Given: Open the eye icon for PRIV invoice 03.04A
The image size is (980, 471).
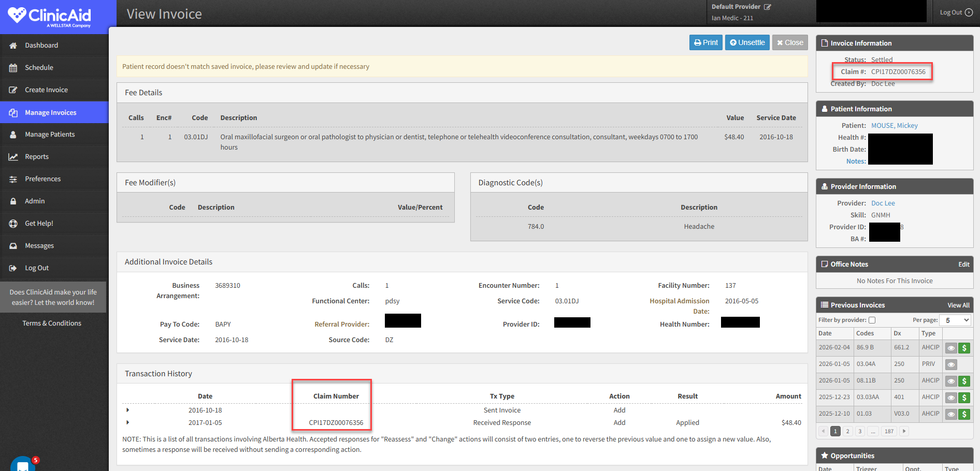Looking at the screenshot, I should tap(951, 364).
